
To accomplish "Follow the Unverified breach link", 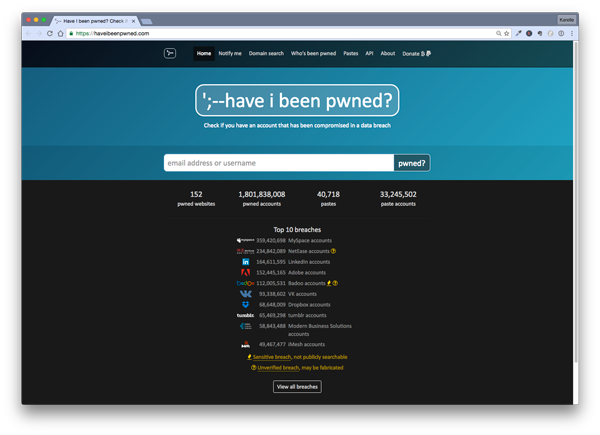I will pyautogui.click(x=278, y=368).
